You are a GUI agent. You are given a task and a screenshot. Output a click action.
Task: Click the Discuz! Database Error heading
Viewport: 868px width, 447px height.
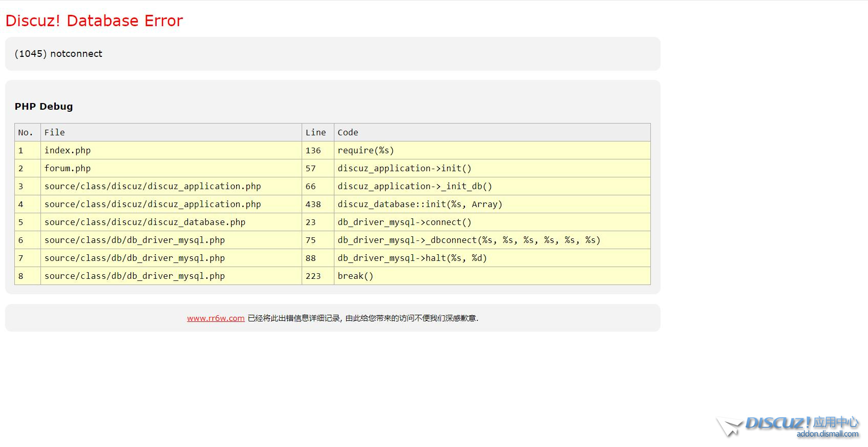tap(94, 21)
